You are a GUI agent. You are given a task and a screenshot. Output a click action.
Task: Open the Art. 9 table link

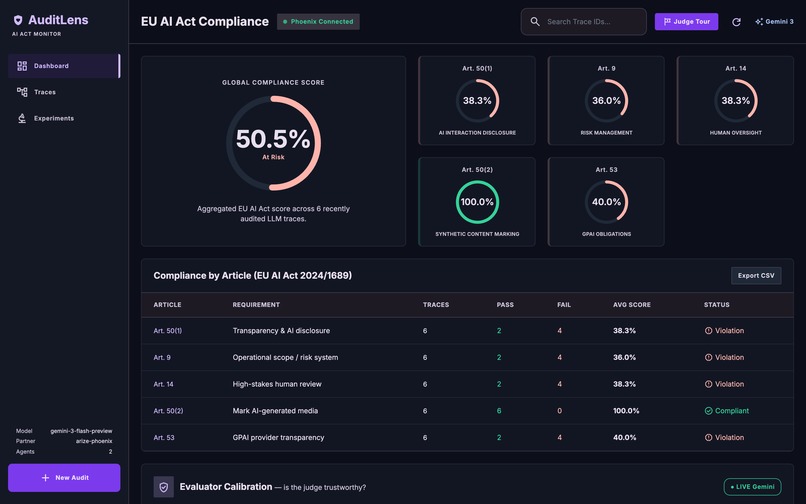coord(162,357)
